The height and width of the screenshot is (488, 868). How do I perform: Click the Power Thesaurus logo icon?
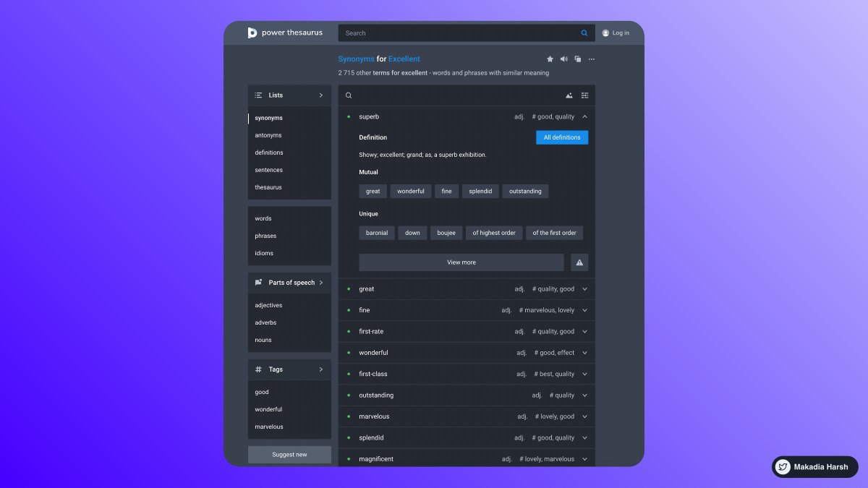tap(252, 33)
